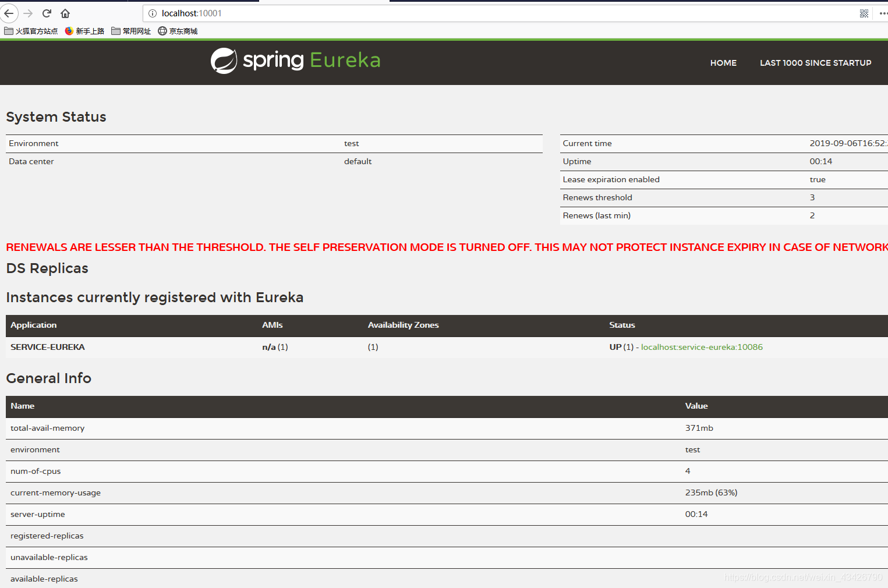Open the HOME navigation link
The height and width of the screenshot is (588, 888).
coord(723,63)
